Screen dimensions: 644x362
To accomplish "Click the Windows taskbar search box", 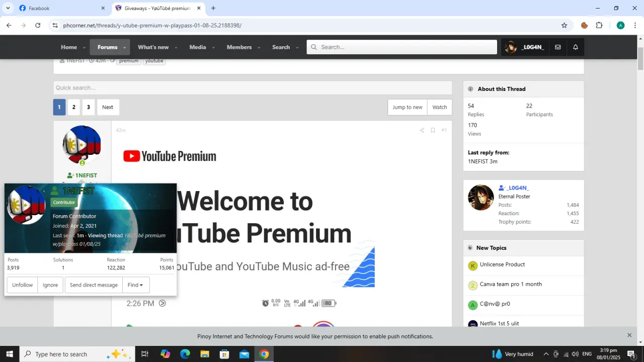I will click(x=77, y=354).
